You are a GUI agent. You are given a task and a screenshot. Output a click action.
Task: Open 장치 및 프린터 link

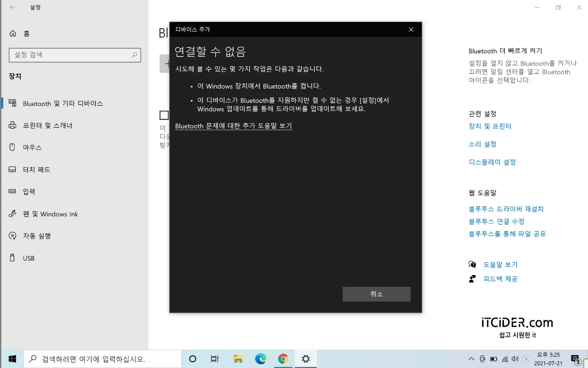490,126
